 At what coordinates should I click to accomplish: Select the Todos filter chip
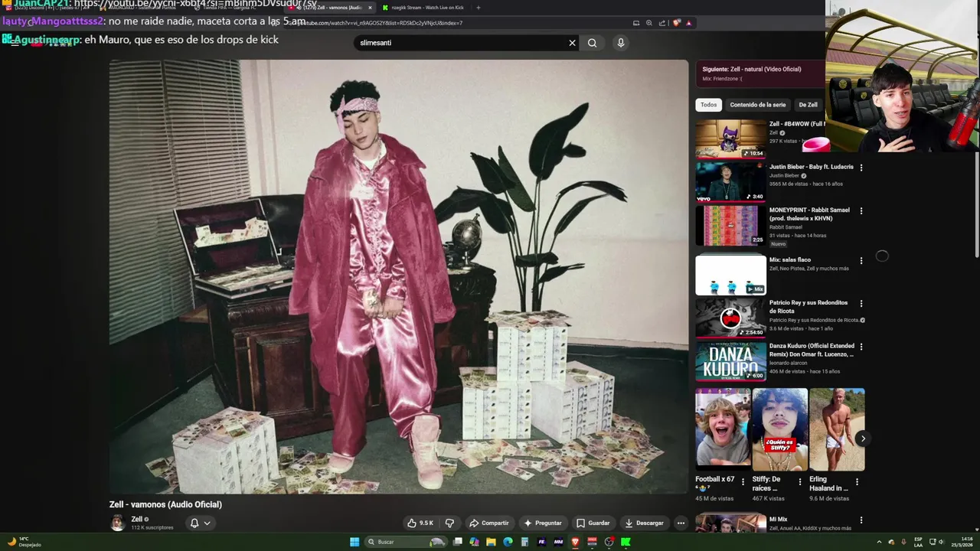(x=709, y=105)
